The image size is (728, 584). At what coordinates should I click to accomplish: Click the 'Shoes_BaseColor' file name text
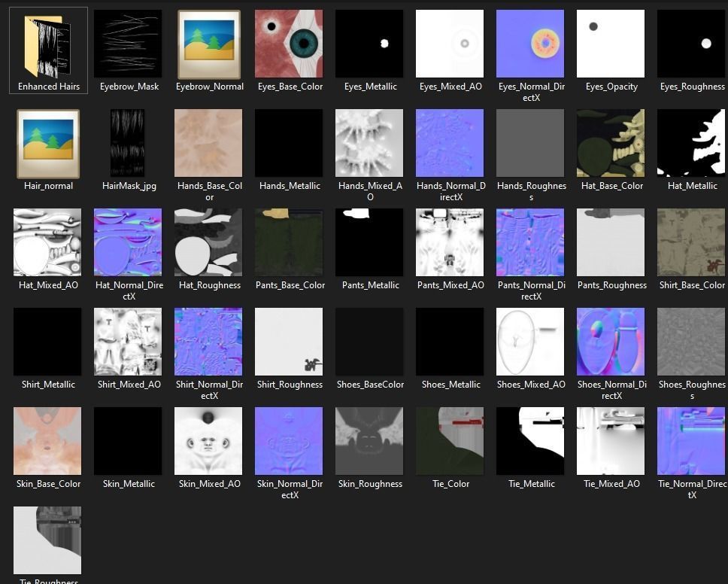pos(370,385)
